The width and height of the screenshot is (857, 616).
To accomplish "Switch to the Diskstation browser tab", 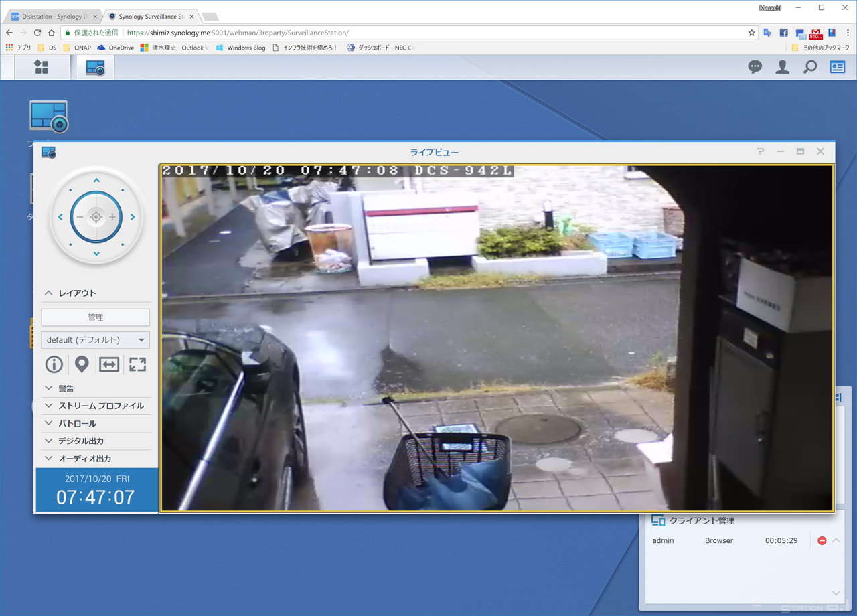I will tap(54, 16).
